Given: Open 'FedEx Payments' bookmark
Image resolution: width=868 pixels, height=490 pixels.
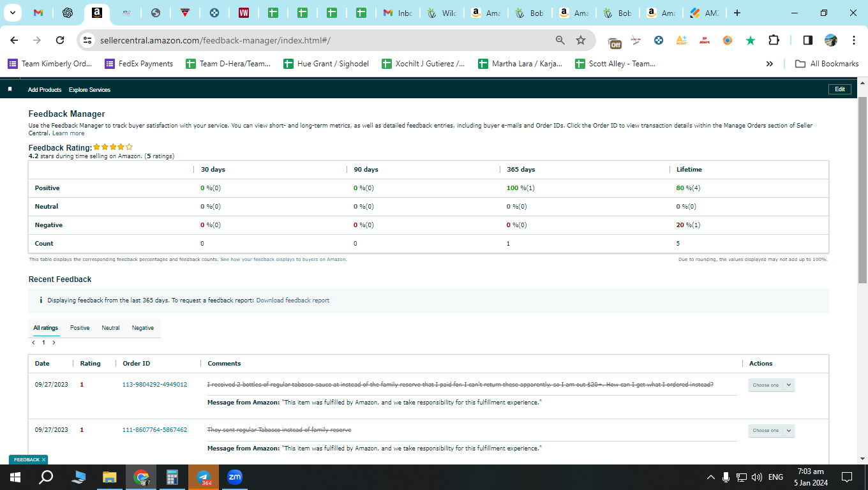Looking at the screenshot, I should pyautogui.click(x=138, y=64).
